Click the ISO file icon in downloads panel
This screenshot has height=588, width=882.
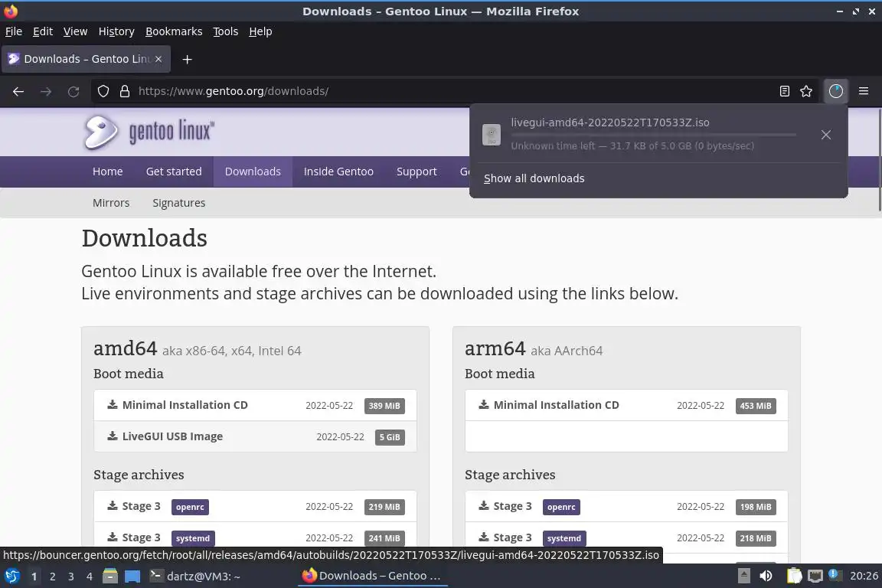click(x=492, y=135)
